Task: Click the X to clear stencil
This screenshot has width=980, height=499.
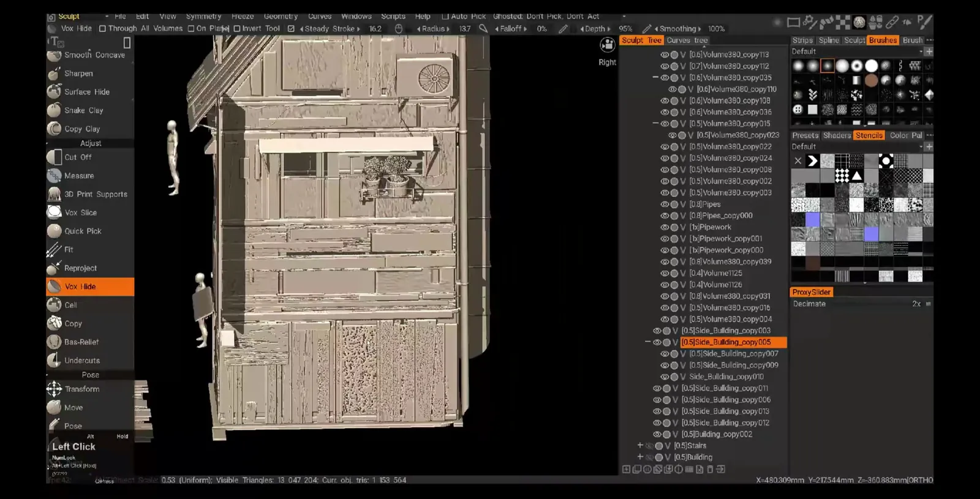Action: click(797, 161)
